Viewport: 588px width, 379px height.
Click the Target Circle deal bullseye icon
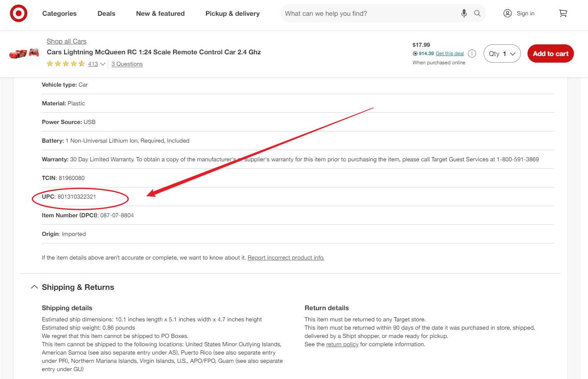click(415, 53)
